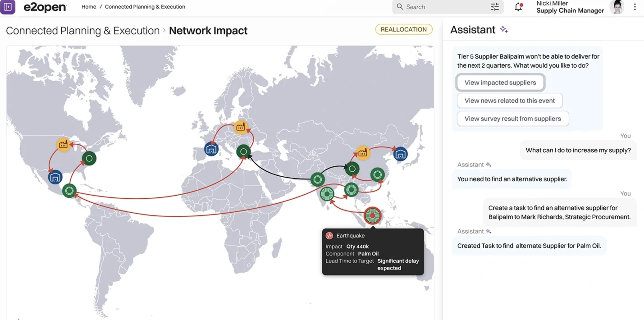This screenshot has height=320, width=644.
Task: Toggle the purple sidebar panel icon
Action: click(x=7, y=7)
